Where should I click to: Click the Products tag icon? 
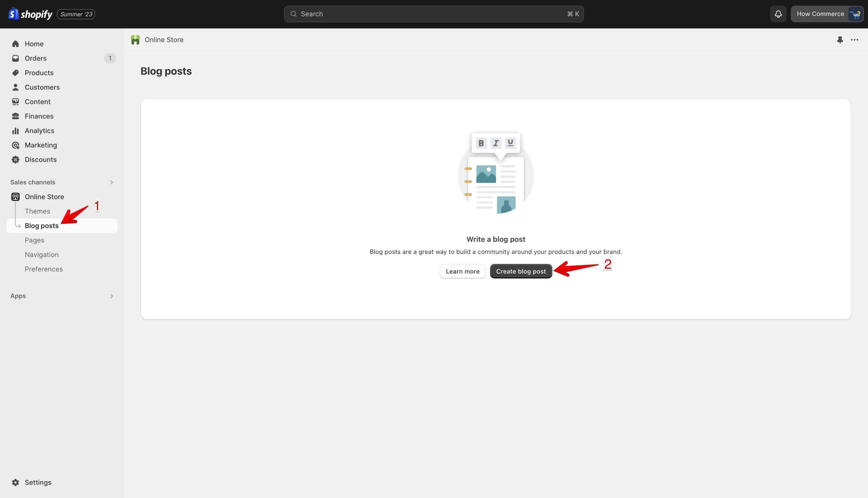[15, 73]
